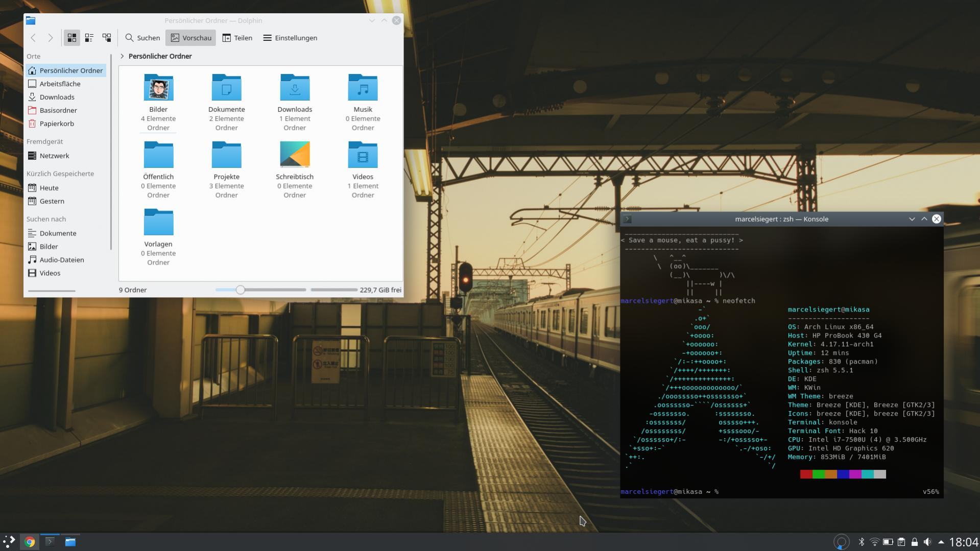Expand breadcrumb arrow before Persönlicher Ordner
The width and height of the screenshot is (980, 551).
pos(122,56)
